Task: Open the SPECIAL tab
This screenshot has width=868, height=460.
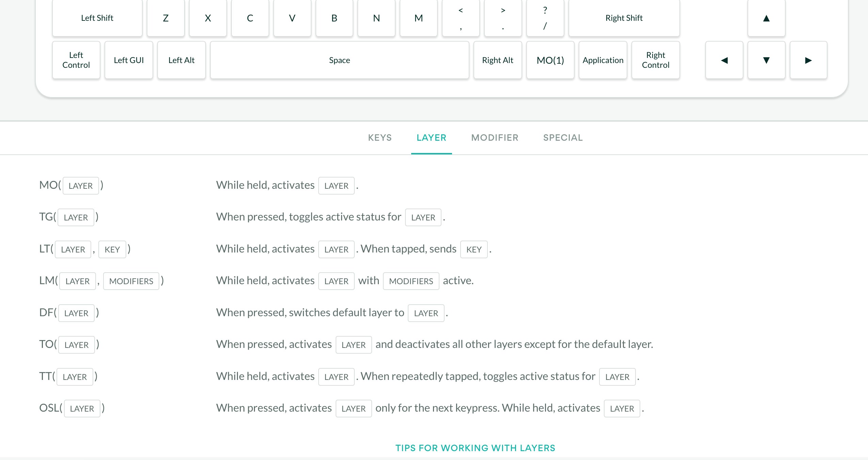Action: tap(563, 138)
